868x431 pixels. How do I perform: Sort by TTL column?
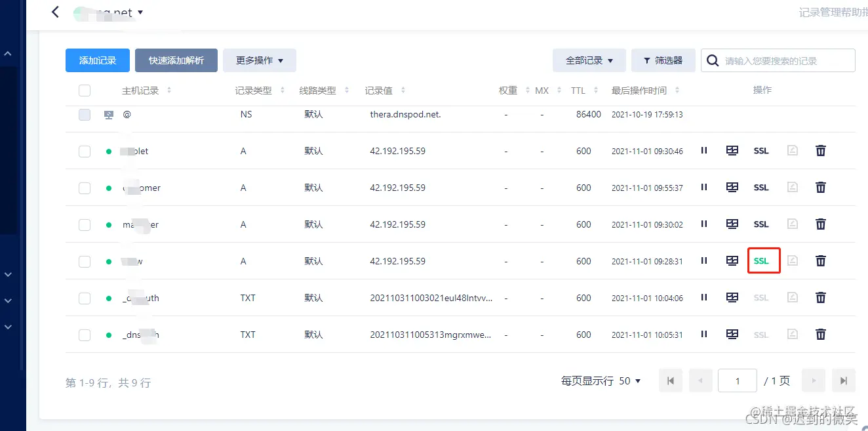pos(596,91)
